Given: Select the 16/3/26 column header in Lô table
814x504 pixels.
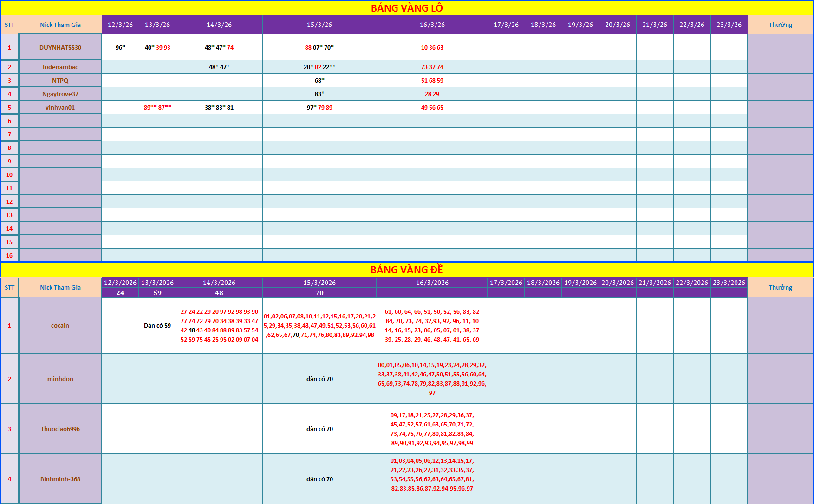Looking at the screenshot, I should tap(432, 25).
